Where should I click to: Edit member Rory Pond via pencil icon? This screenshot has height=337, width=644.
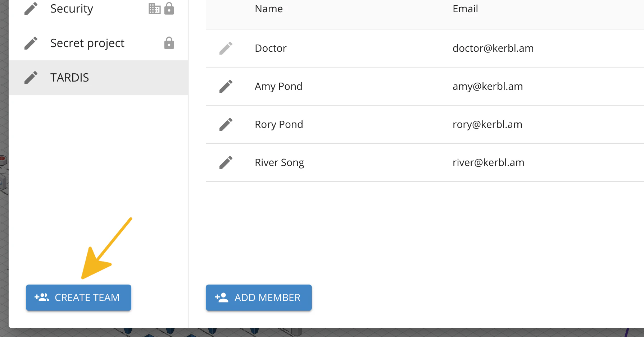[226, 124]
